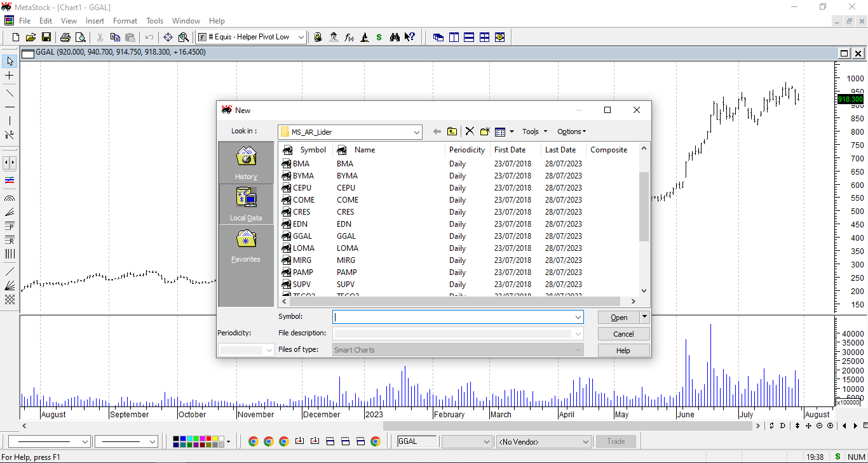Click the Tile in columns toolbar icon

tap(454, 37)
